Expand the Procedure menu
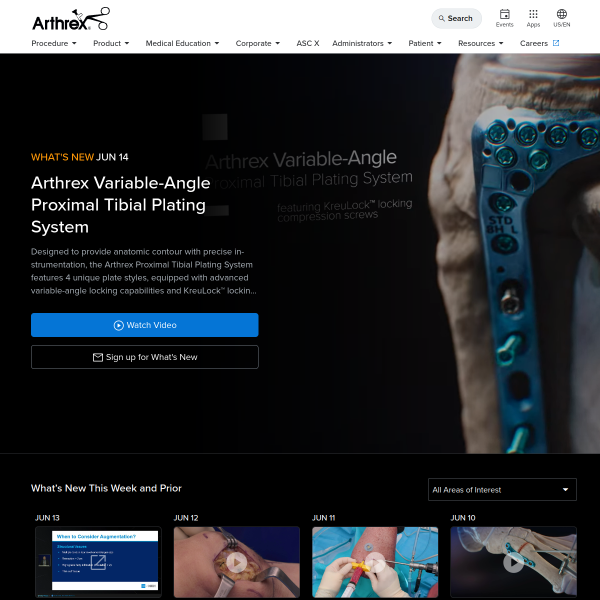 coord(54,43)
